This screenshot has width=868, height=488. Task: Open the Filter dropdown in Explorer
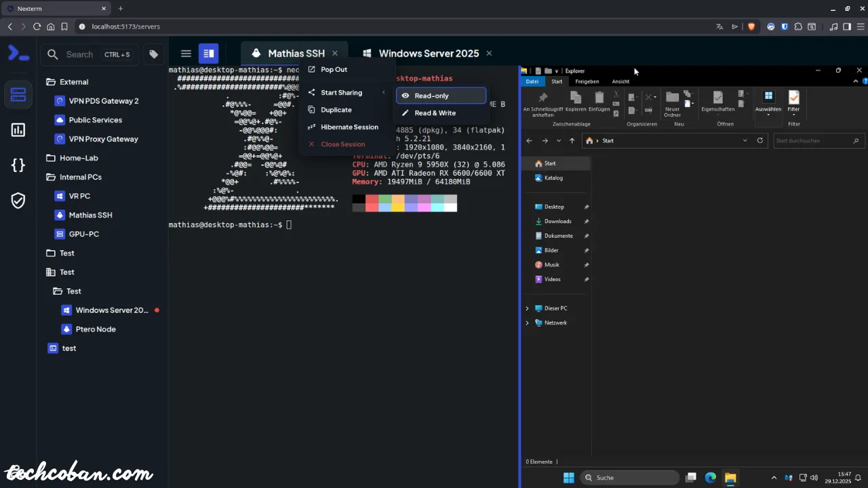click(793, 103)
